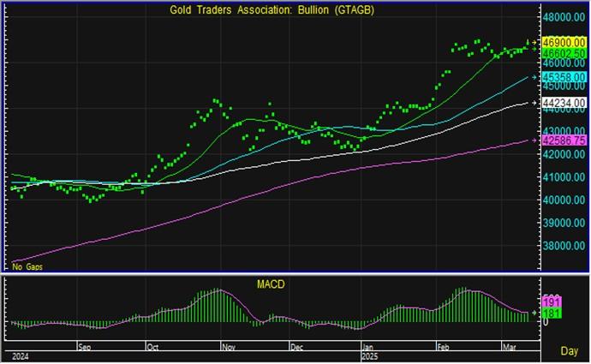Select the magenta 191 MACD value label
The width and height of the screenshot is (591, 364).
coord(552,301)
